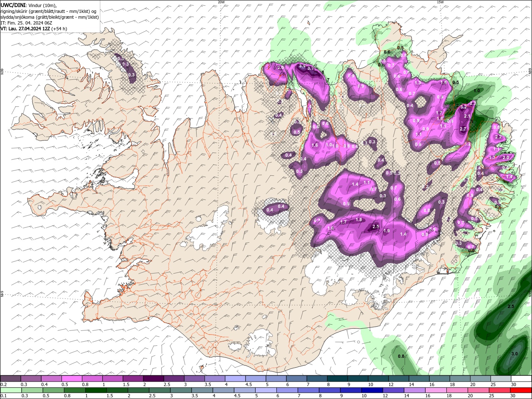Click the 2.7 snowfall value

pos(463,129)
